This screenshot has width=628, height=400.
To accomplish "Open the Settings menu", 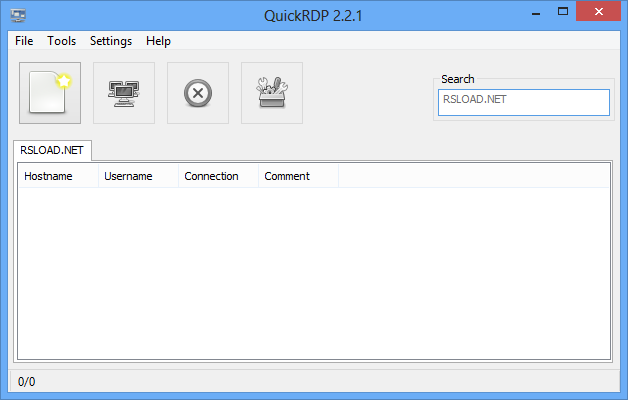I will click(111, 41).
